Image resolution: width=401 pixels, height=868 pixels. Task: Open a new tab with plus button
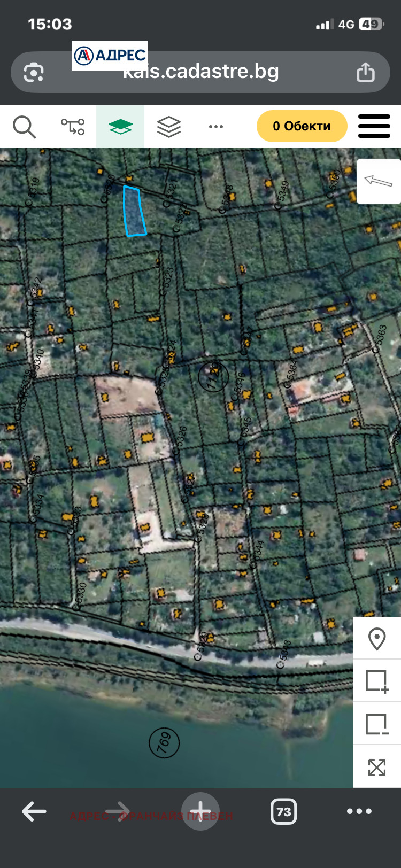point(200,811)
